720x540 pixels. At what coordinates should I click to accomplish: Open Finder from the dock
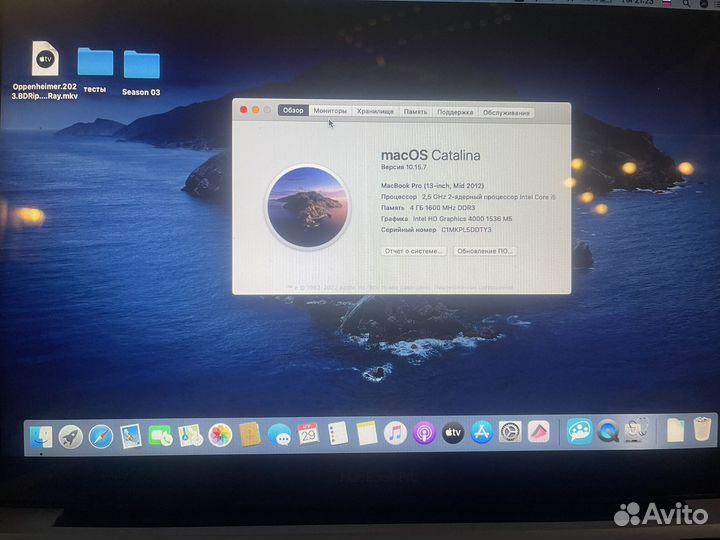[x=41, y=437]
